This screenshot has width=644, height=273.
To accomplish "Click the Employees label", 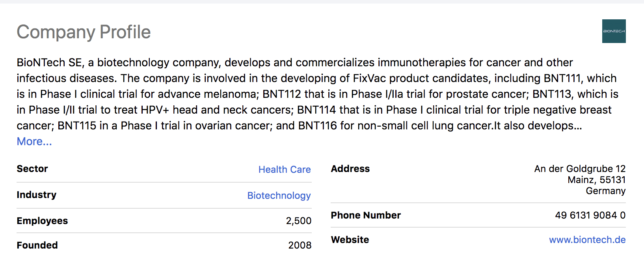I will tap(42, 221).
